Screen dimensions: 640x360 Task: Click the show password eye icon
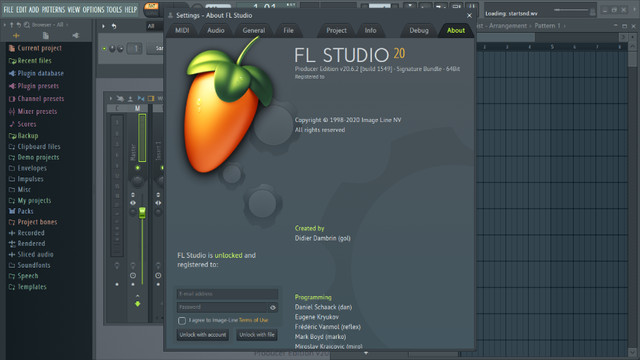(x=273, y=307)
